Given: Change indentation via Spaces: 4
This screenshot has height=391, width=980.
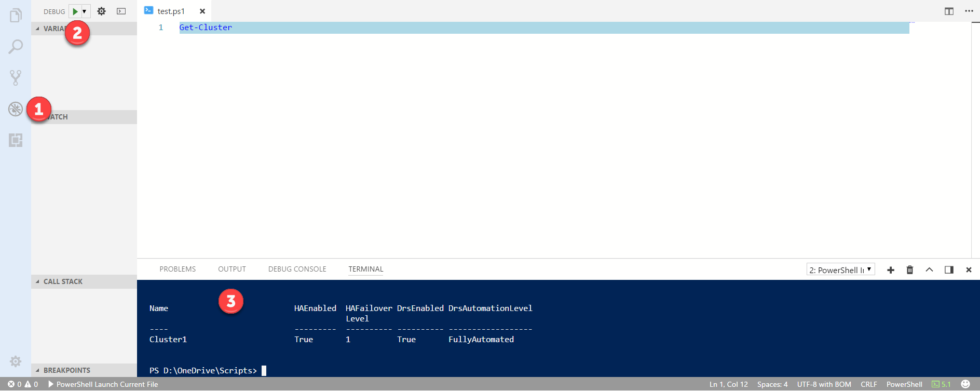Looking at the screenshot, I should click(x=772, y=384).
